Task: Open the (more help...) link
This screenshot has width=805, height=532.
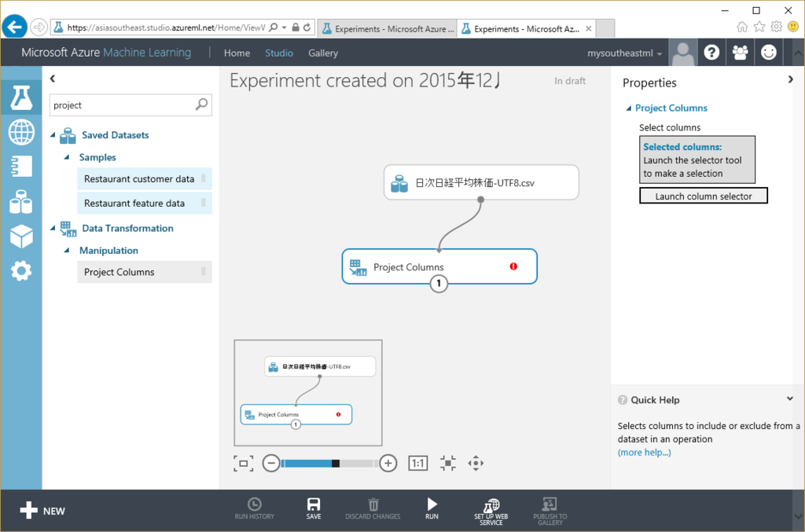Action: (x=645, y=453)
